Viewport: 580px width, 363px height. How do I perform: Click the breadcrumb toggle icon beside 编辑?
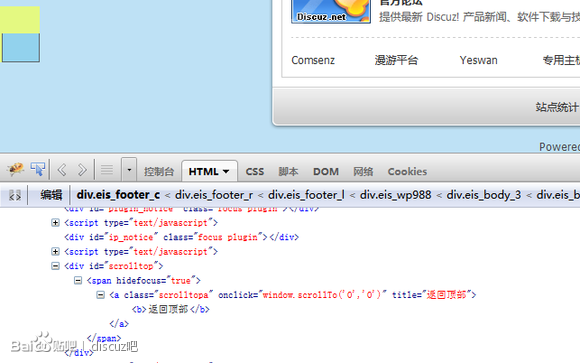[15, 195]
